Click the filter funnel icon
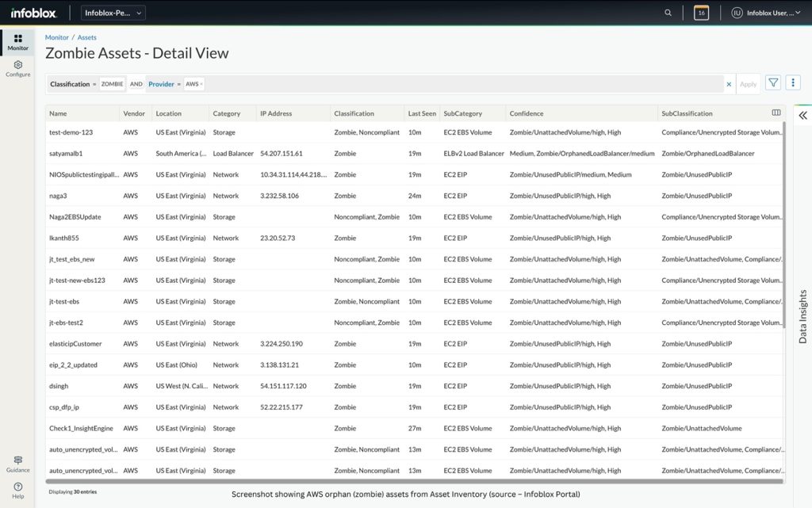The width and height of the screenshot is (812, 508). pyautogui.click(x=773, y=83)
